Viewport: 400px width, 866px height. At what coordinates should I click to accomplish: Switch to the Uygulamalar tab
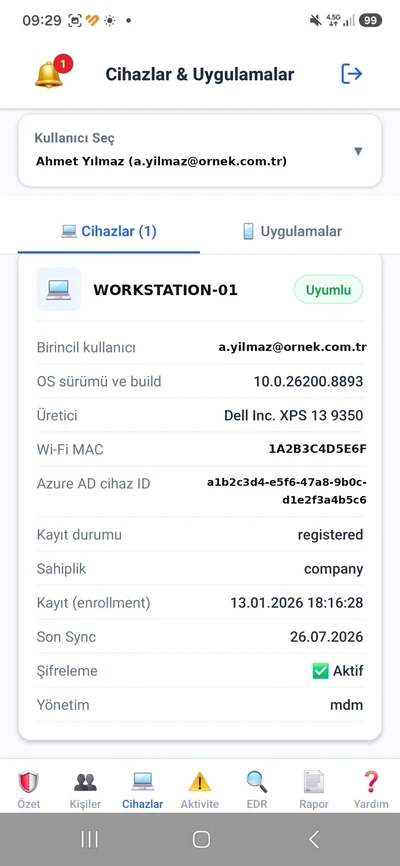(292, 231)
